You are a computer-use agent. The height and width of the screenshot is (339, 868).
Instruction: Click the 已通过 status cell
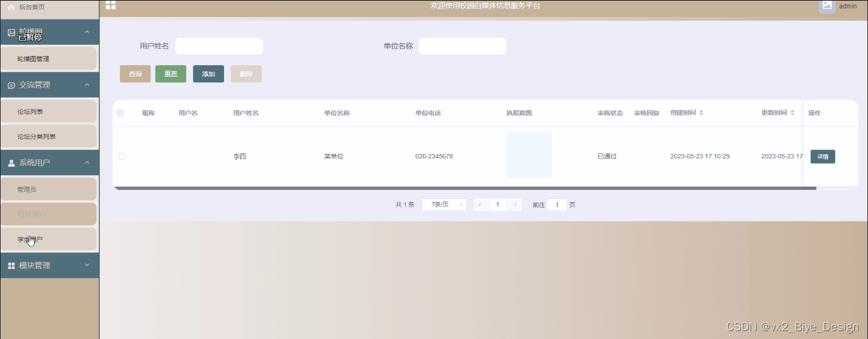[x=607, y=156]
